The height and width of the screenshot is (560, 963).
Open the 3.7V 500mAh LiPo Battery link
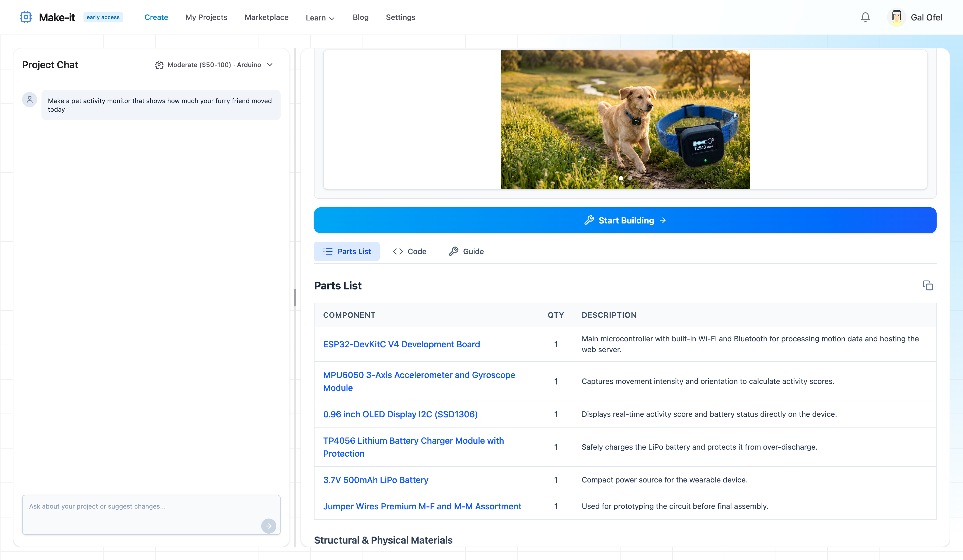tap(376, 480)
